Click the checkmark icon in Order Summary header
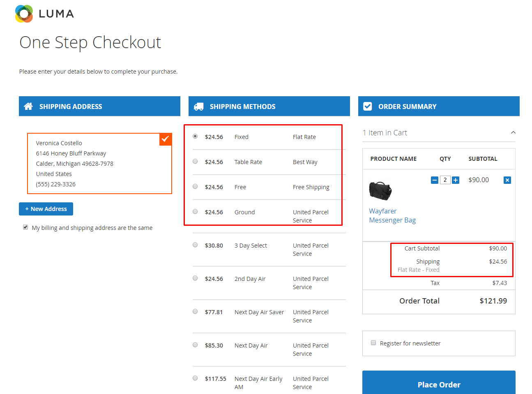Image resolution: width=532 pixels, height=394 pixels. pyautogui.click(x=368, y=107)
